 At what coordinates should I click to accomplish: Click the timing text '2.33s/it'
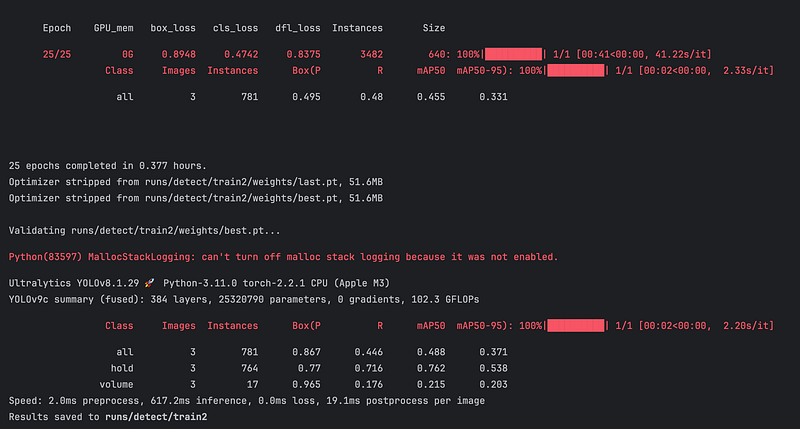point(748,70)
